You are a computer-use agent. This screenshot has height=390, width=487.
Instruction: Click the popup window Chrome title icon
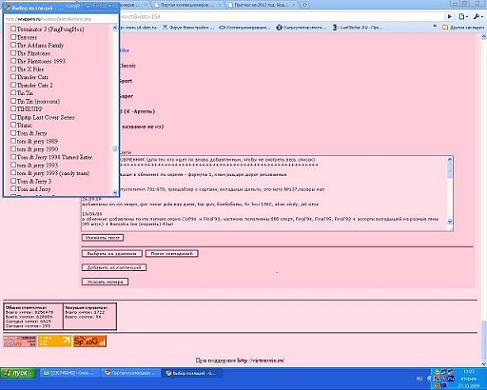point(8,7)
